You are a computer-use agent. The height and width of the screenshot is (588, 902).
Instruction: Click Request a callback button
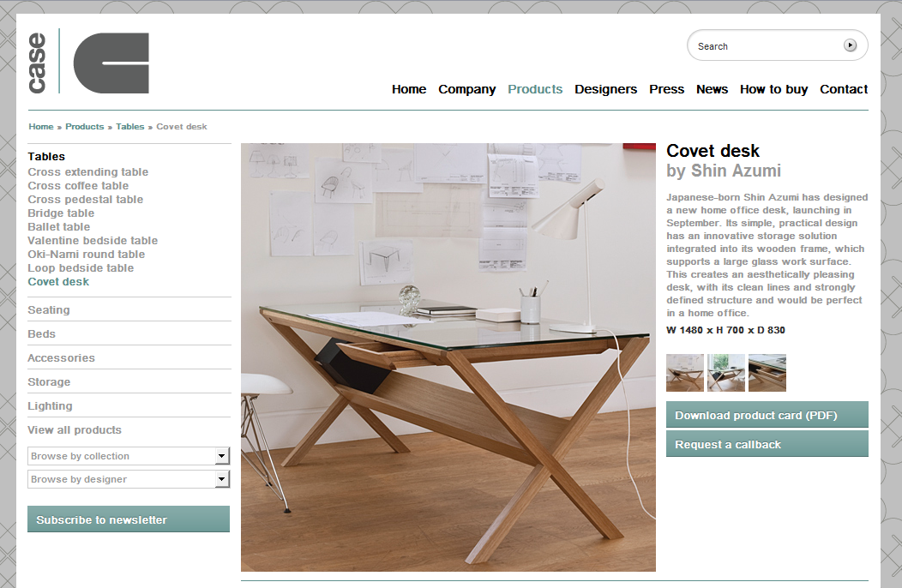767,444
